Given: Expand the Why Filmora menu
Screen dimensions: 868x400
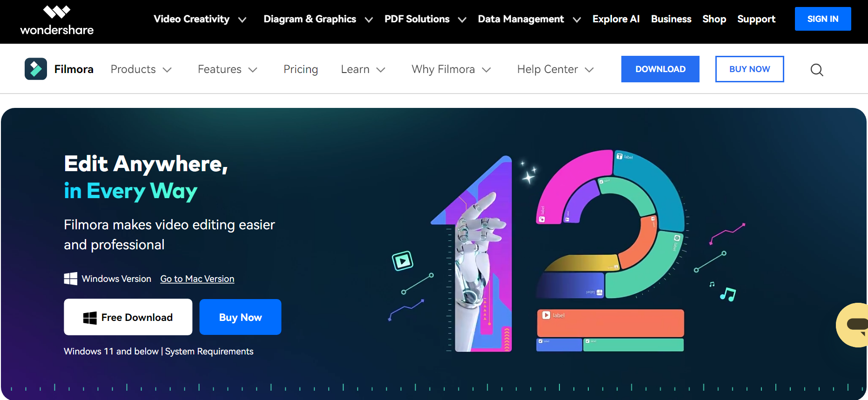Looking at the screenshot, I should 451,69.
